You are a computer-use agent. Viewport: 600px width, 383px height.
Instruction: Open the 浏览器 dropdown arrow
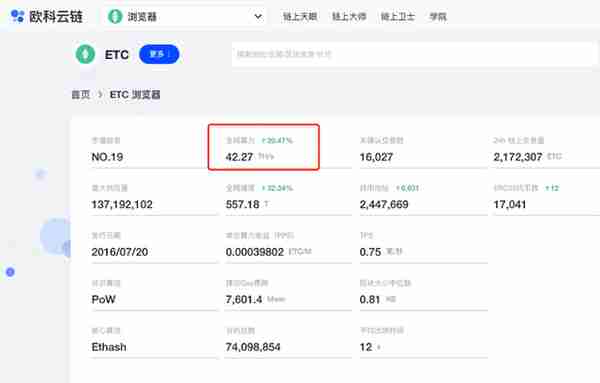point(258,16)
